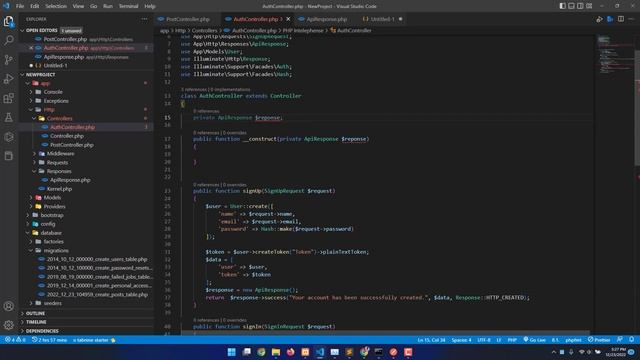The height and width of the screenshot is (360, 640).
Task: Click the split editor right icon
Action: 621,19
